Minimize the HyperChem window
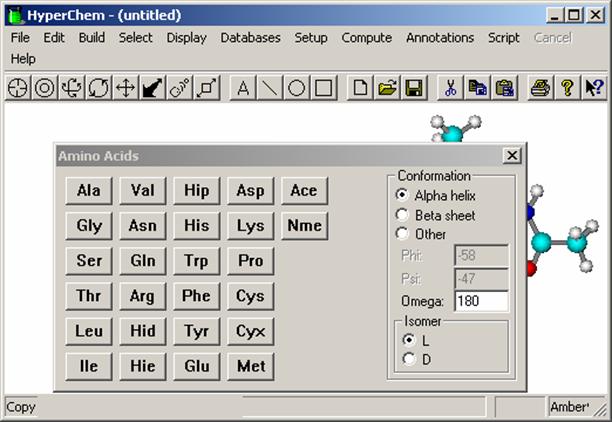The width and height of the screenshot is (612, 422). coord(555,15)
